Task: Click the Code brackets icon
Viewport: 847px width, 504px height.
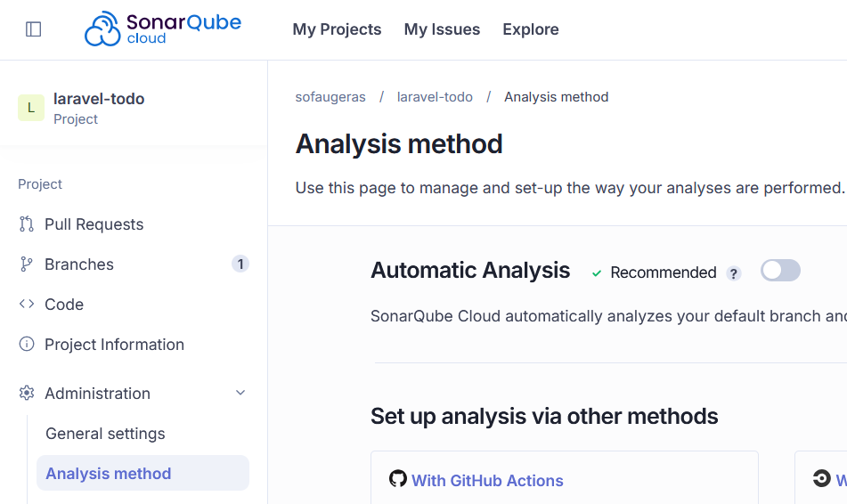Action: click(x=27, y=305)
